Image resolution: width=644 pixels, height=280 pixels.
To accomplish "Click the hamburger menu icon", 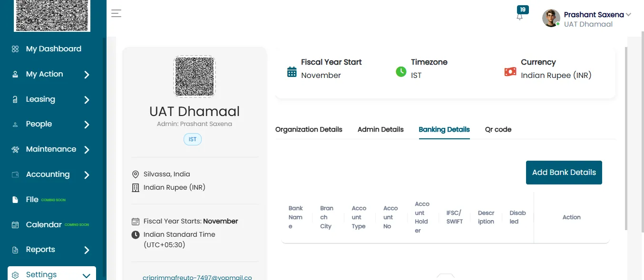I will [117, 13].
